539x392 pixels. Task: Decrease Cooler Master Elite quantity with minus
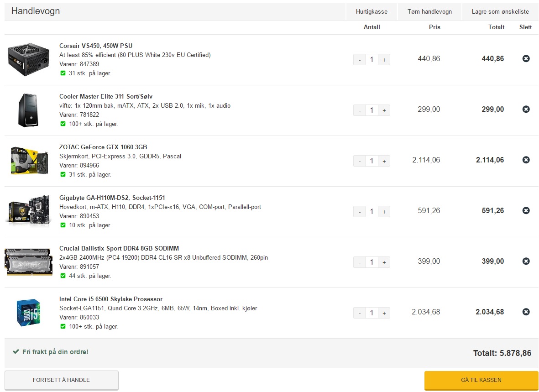tap(359, 110)
